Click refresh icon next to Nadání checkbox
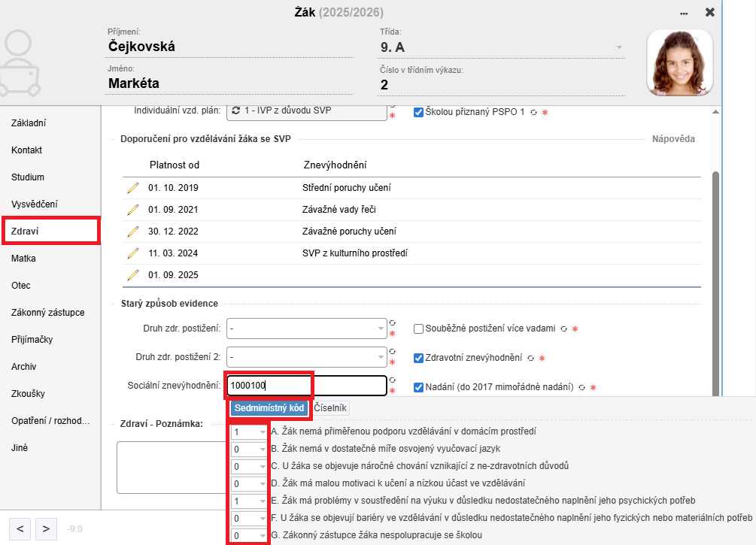This screenshot has width=756, height=545. (x=581, y=388)
